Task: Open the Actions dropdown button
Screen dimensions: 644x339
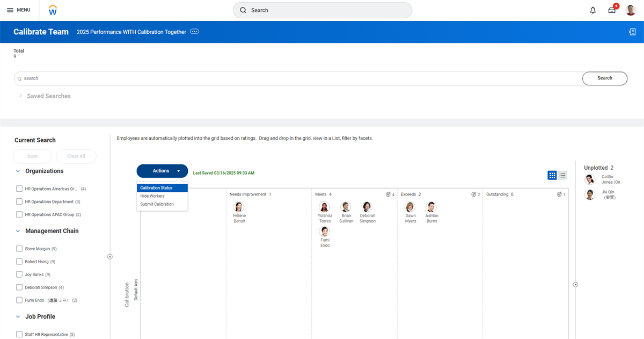Action: pos(162,171)
